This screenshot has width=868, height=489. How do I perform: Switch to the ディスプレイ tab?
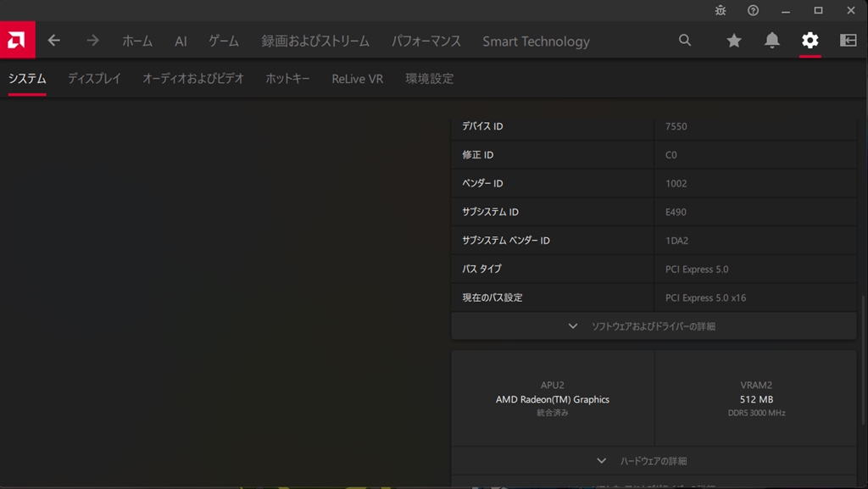[94, 79]
